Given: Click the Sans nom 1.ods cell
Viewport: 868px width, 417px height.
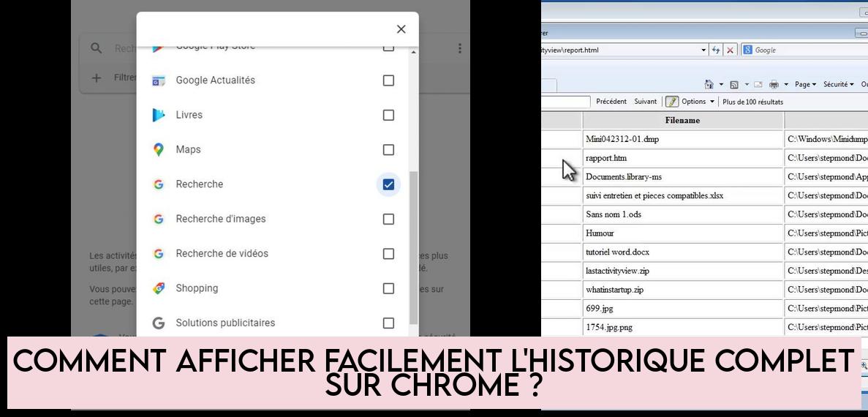Looking at the screenshot, I should pos(682,214).
